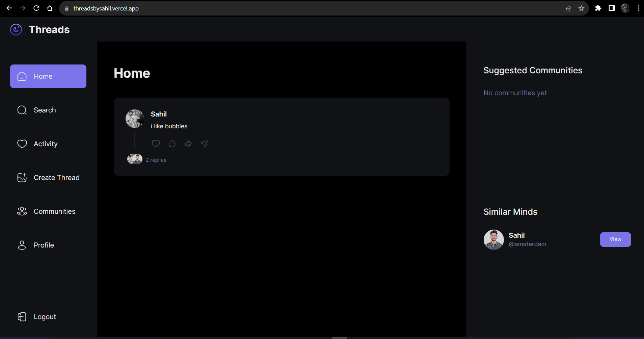Open the comment icon on Sahil's thread

coord(172,144)
